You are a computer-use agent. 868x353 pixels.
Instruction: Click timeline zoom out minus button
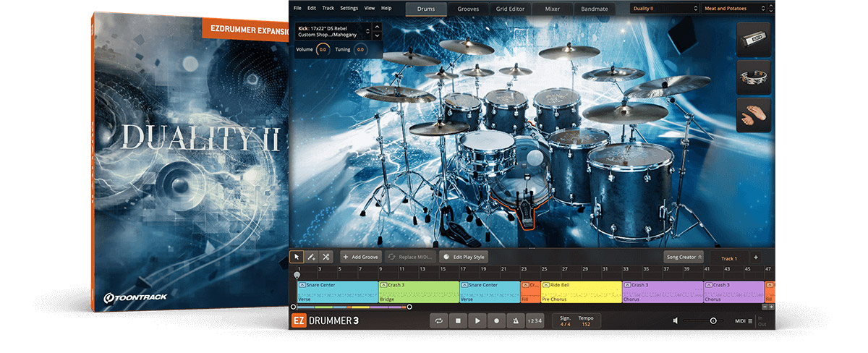point(763,307)
